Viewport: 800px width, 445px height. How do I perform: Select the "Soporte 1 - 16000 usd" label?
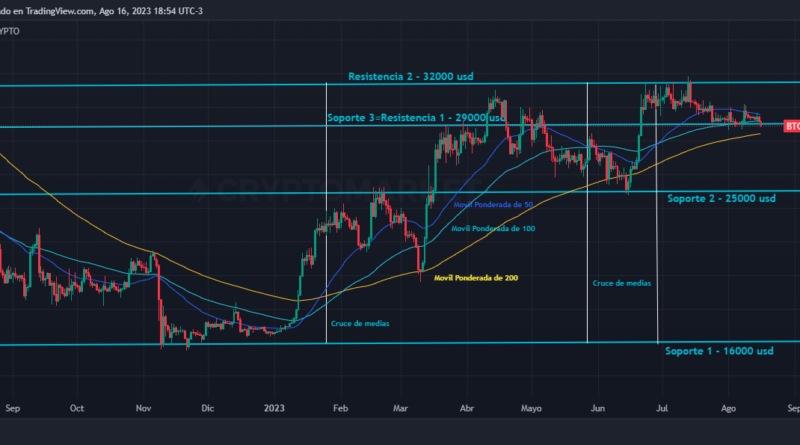[x=719, y=351]
